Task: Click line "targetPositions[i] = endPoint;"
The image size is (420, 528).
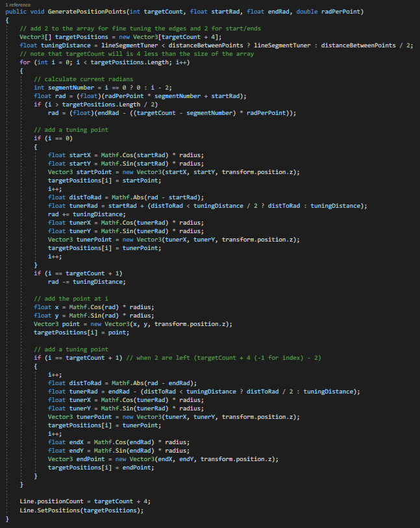Action: 101,468
